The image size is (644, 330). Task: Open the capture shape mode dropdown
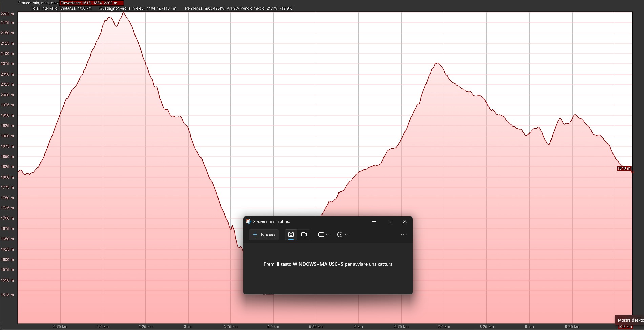coord(323,235)
